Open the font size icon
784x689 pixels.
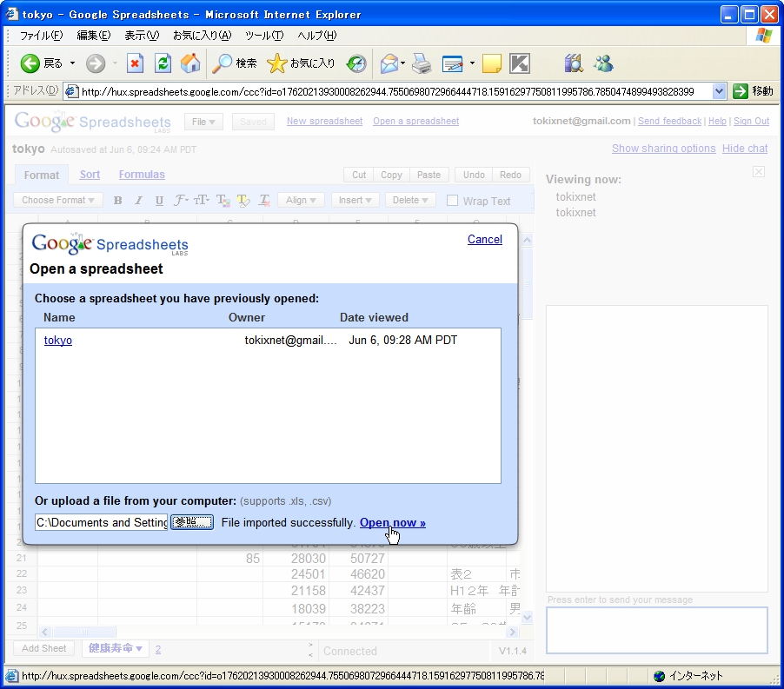pos(201,201)
